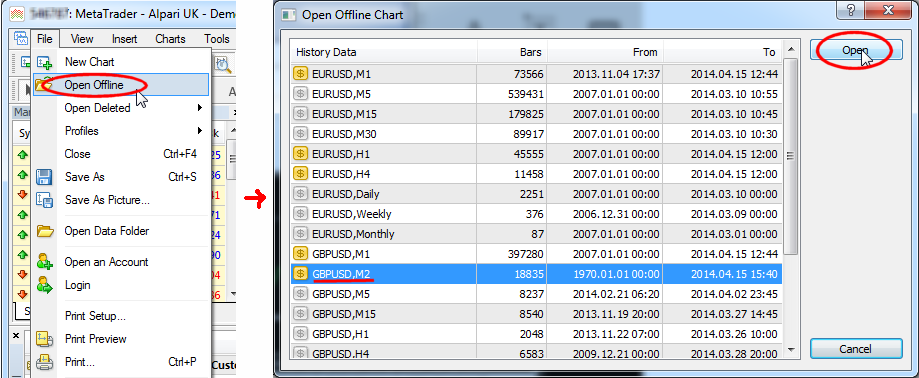Click the gold dollar icon beside EURUSD,H4
This screenshot has height=378, width=919.
tap(301, 174)
